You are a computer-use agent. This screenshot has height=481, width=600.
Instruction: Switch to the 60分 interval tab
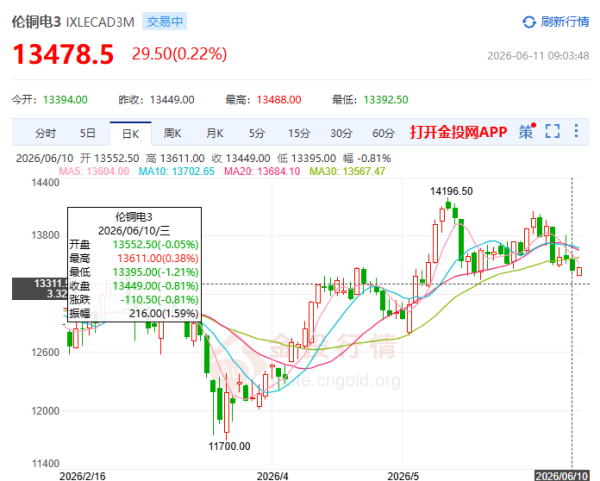tap(383, 133)
